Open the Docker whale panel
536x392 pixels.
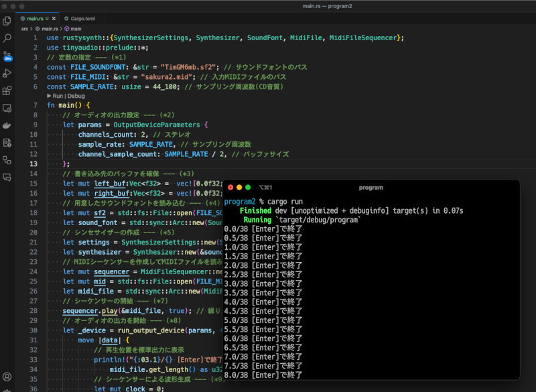(x=7, y=125)
